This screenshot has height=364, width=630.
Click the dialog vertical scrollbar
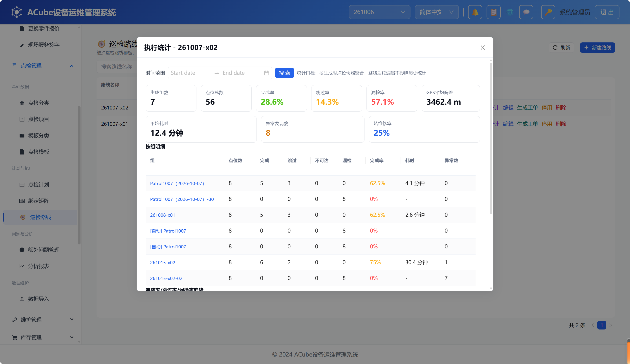click(x=491, y=138)
